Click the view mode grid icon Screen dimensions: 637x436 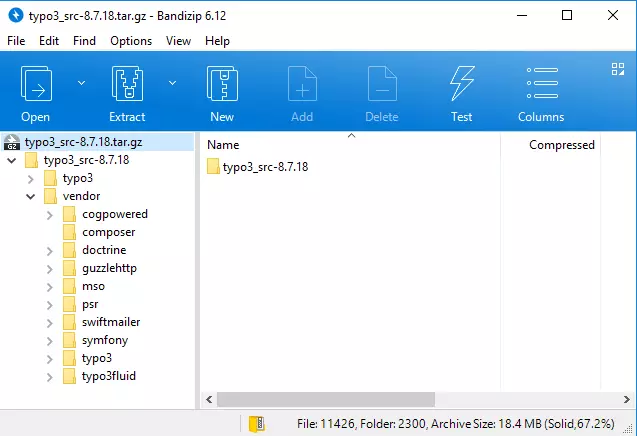coord(617,69)
